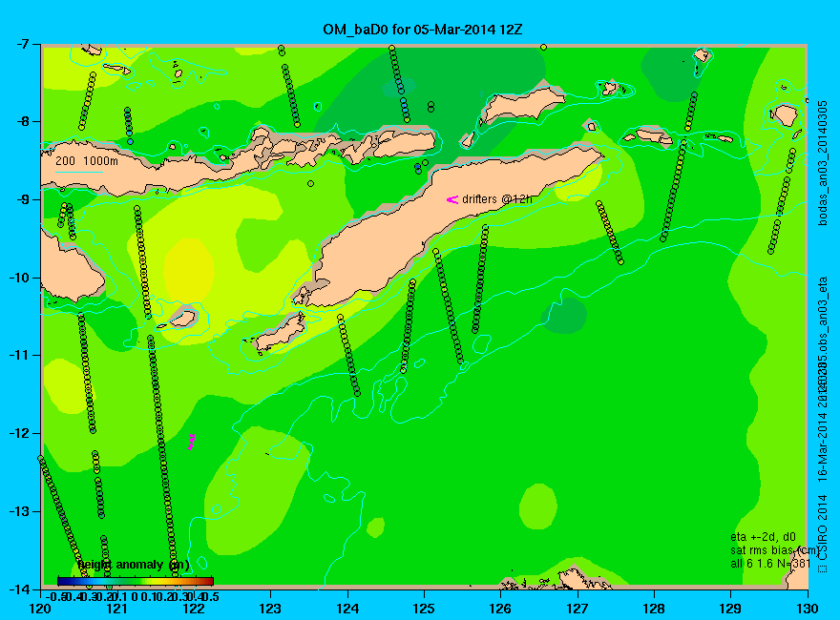Click the 'drifters @12h' legend label
Screen dimensions: 840x620
[497, 199]
